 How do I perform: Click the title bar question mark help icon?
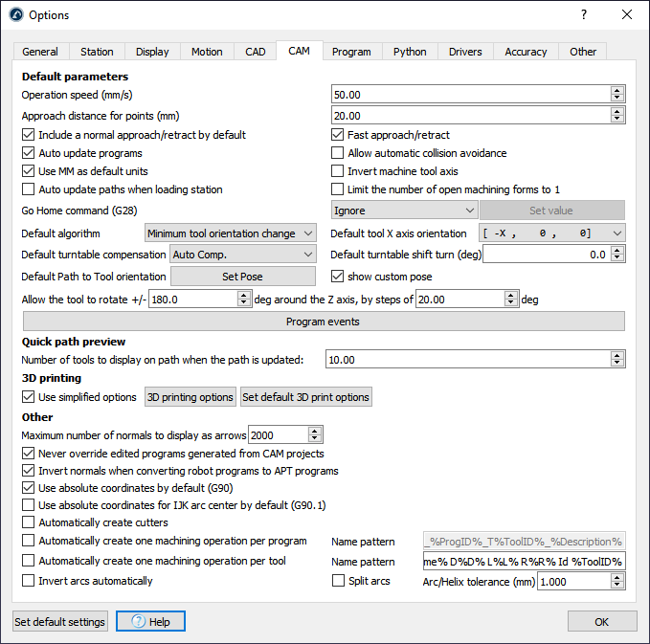click(x=584, y=14)
